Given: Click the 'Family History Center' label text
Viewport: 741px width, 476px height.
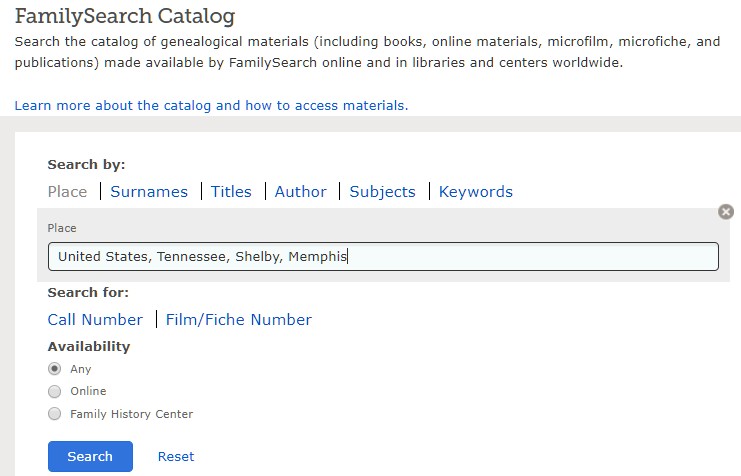Looking at the screenshot, I should pos(132,414).
